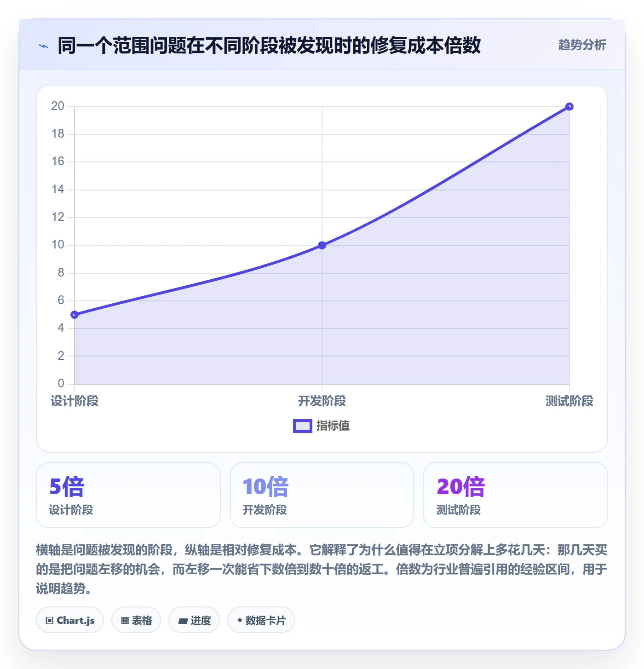Click the chart title 同一个范围问题在不同阶段被发现时的修复成本倍数

pyautogui.click(x=269, y=46)
